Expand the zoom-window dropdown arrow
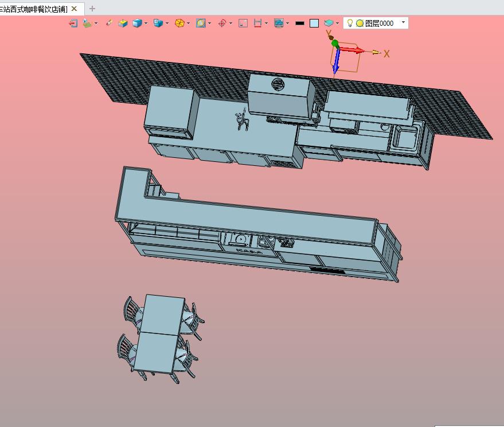 click(x=210, y=23)
